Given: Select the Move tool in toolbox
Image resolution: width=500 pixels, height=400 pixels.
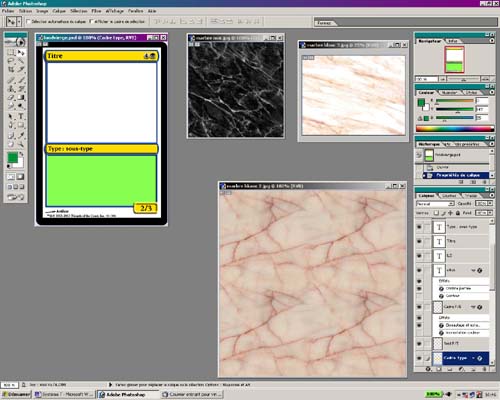Looking at the screenshot, I should [x=21, y=53].
